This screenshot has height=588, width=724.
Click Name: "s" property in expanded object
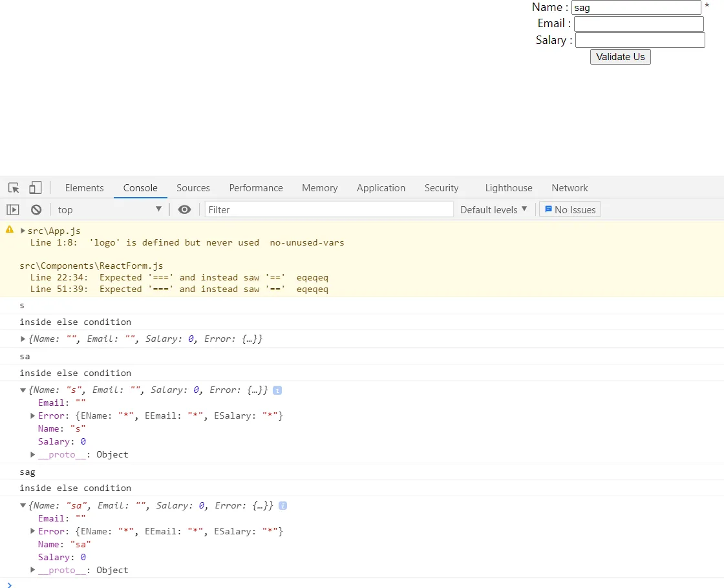tap(62, 429)
